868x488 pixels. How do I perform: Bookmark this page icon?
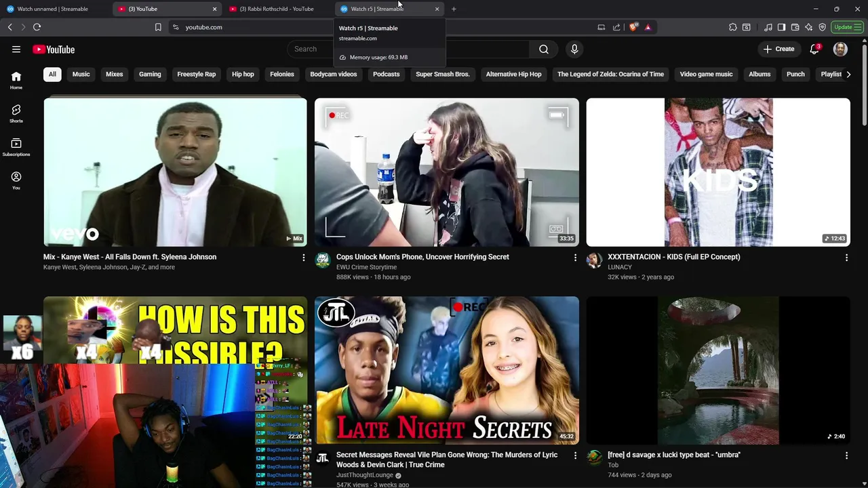click(x=158, y=27)
